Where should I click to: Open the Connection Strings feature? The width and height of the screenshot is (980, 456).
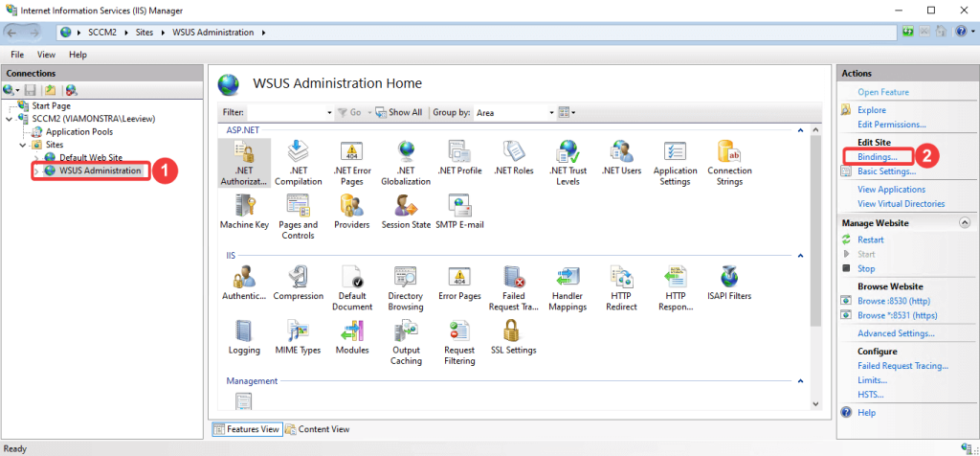pyautogui.click(x=729, y=163)
